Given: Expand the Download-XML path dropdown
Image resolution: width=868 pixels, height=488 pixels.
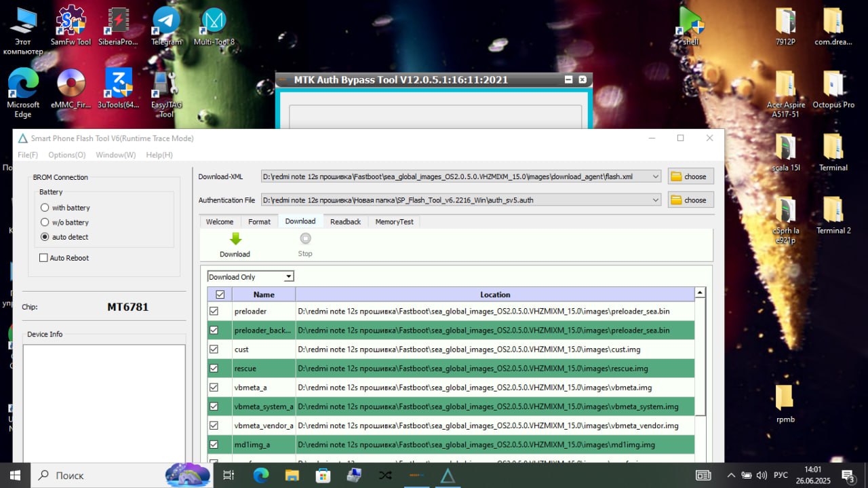Looking at the screenshot, I should point(655,176).
